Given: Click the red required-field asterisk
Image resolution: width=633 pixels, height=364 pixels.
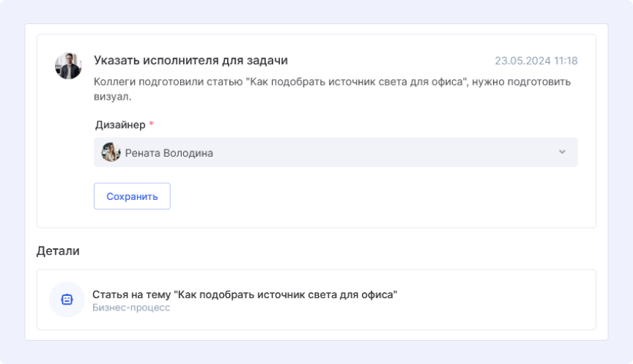Looking at the screenshot, I should (152, 125).
